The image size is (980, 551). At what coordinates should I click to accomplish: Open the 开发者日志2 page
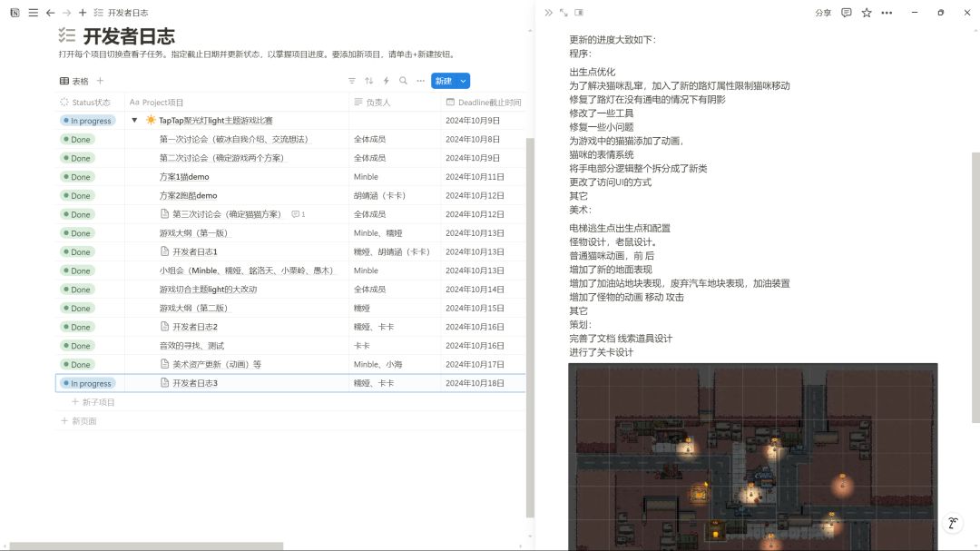pos(195,327)
